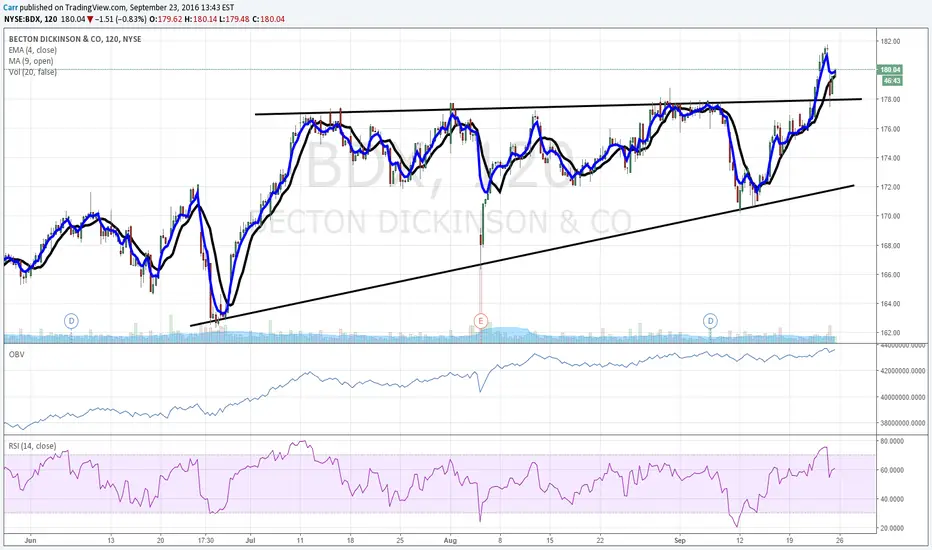This screenshot has width=932, height=550.
Task: Click the 46:43 bar countdown tag
Action: pos(892,80)
